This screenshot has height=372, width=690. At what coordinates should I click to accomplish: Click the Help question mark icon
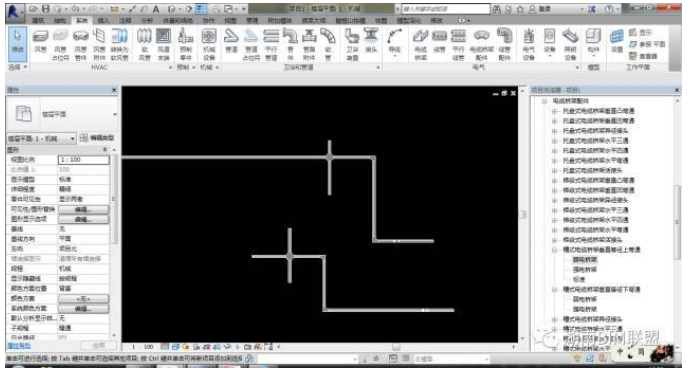coord(609,9)
